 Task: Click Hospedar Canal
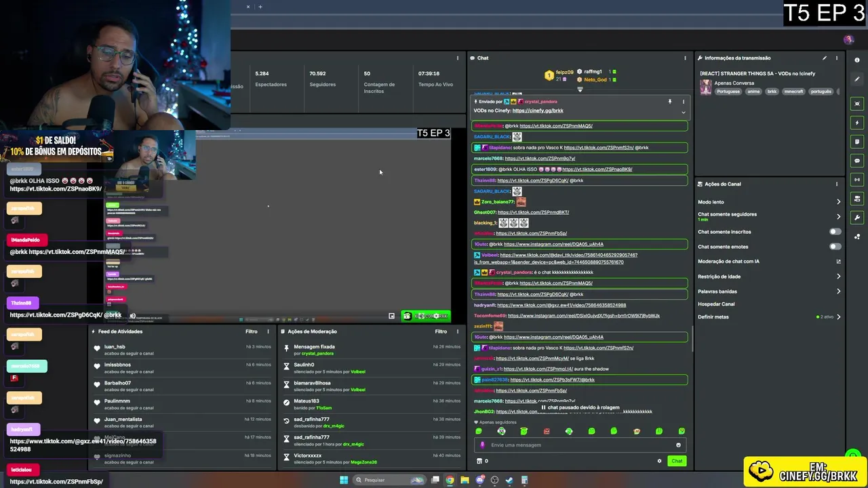click(716, 304)
